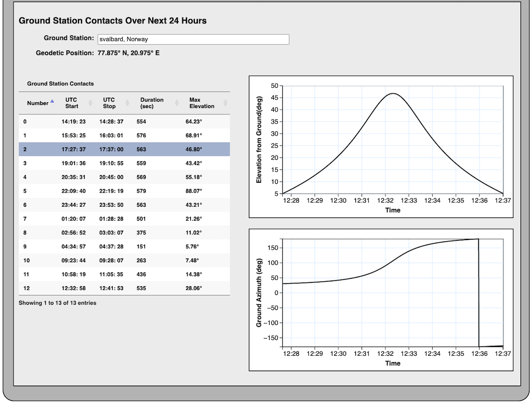Click the sort arrows beside UTC Start

pyautogui.click(x=90, y=103)
